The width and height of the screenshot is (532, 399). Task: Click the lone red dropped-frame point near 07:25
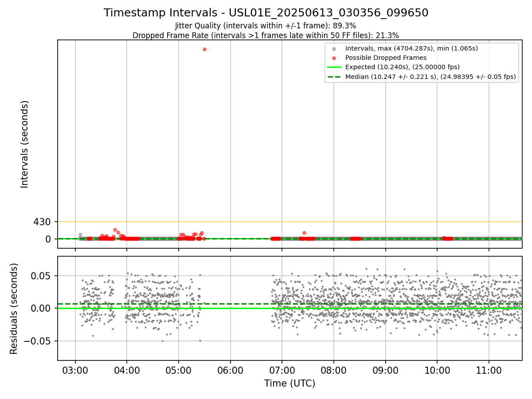tap(304, 233)
